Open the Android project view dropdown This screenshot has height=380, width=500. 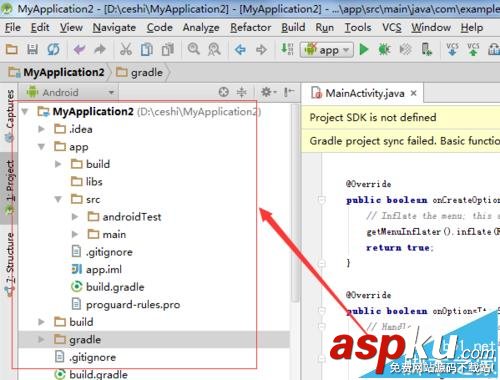[70, 92]
